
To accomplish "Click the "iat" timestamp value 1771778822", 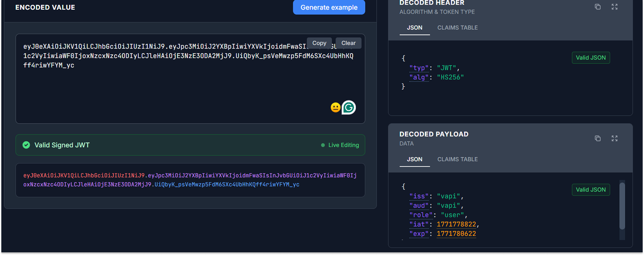I will point(456,224).
